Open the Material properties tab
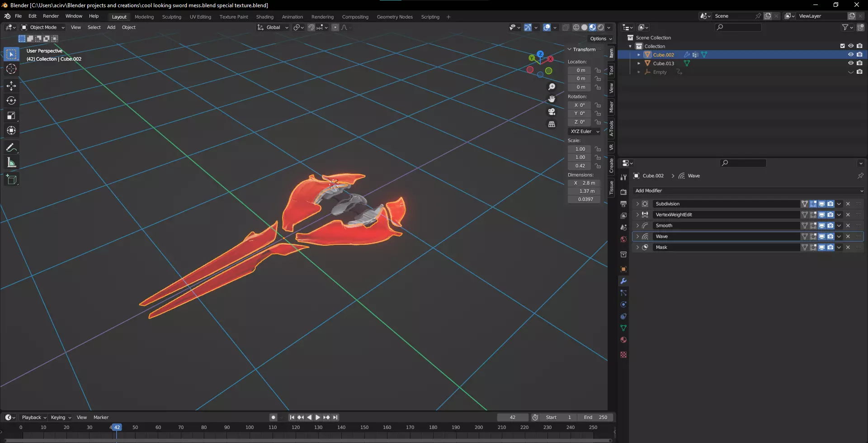 click(x=623, y=340)
